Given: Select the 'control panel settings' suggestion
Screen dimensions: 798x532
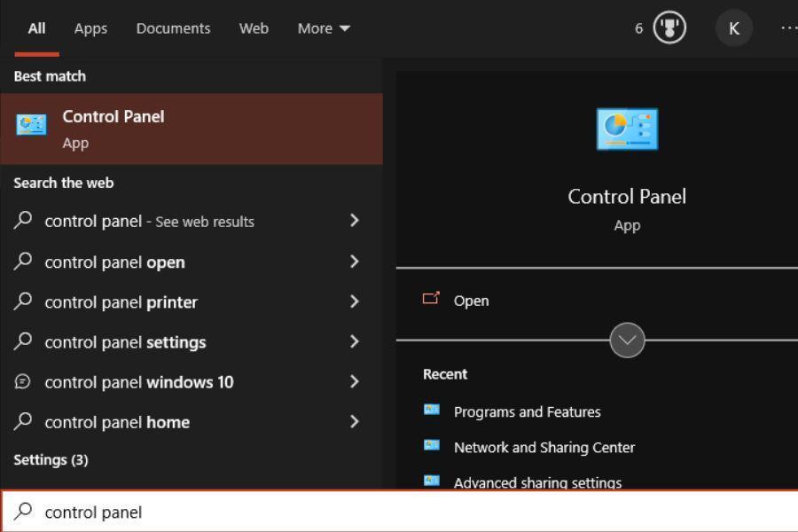Looking at the screenshot, I should (192, 342).
